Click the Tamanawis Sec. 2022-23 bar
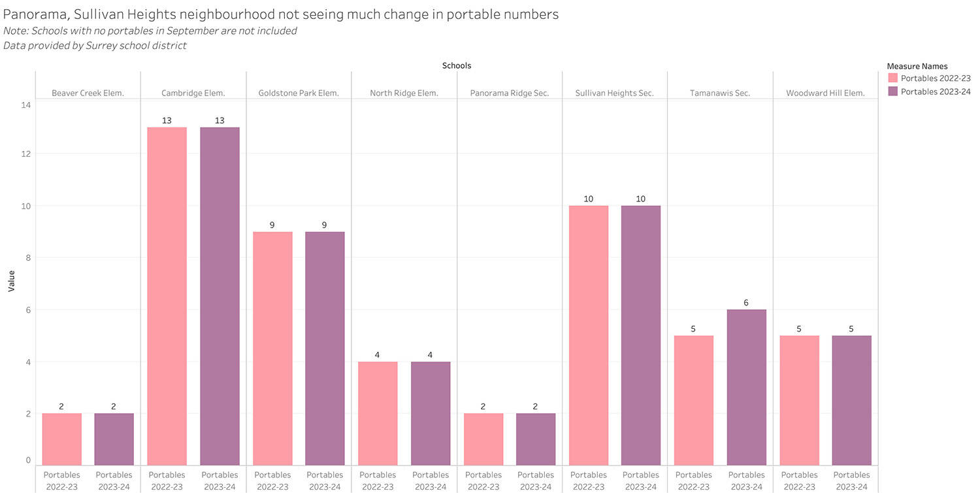 [694, 400]
